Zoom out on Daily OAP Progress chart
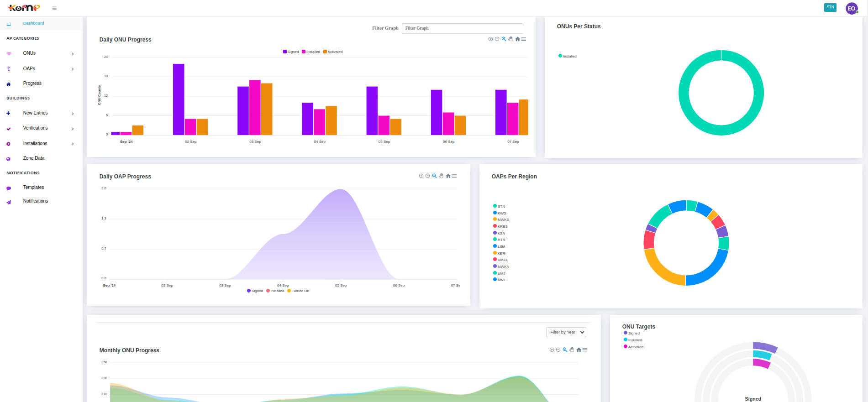Screen dimensions: 868x402 click(428, 176)
